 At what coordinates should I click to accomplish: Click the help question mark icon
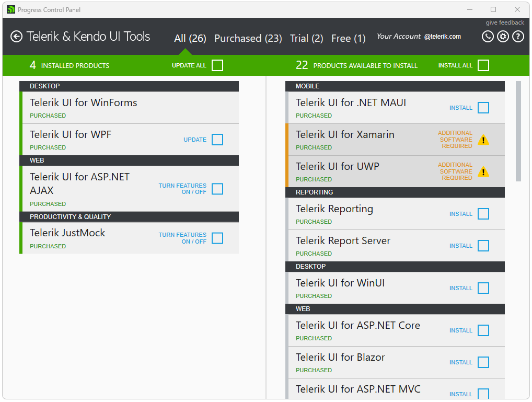(x=518, y=37)
